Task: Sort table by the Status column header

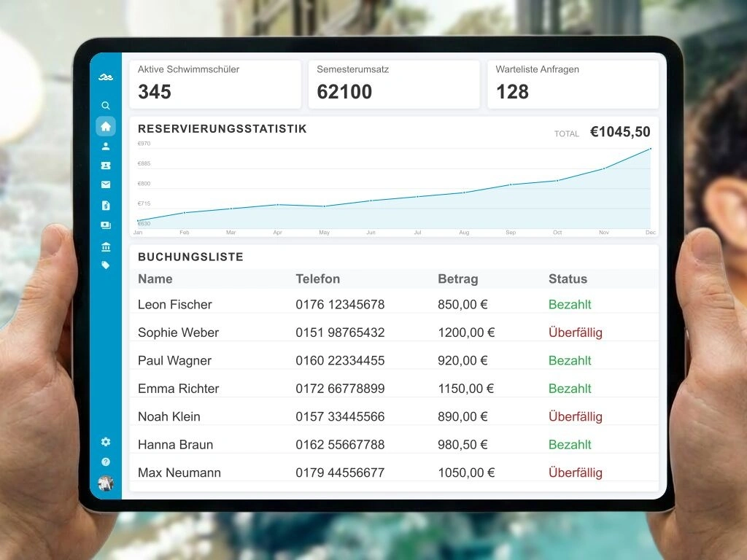Action: 568,279
